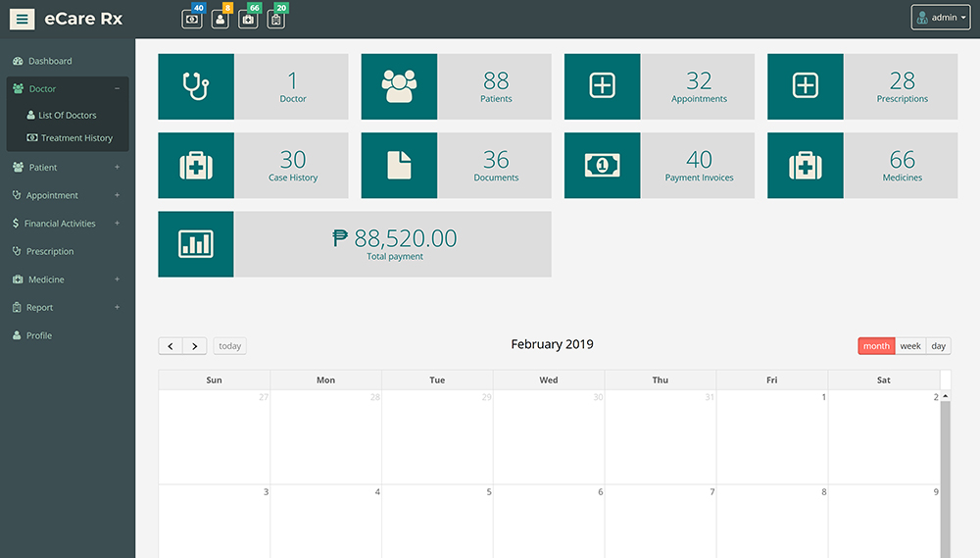
Task: Go to the next month in calendar
Action: coord(195,346)
